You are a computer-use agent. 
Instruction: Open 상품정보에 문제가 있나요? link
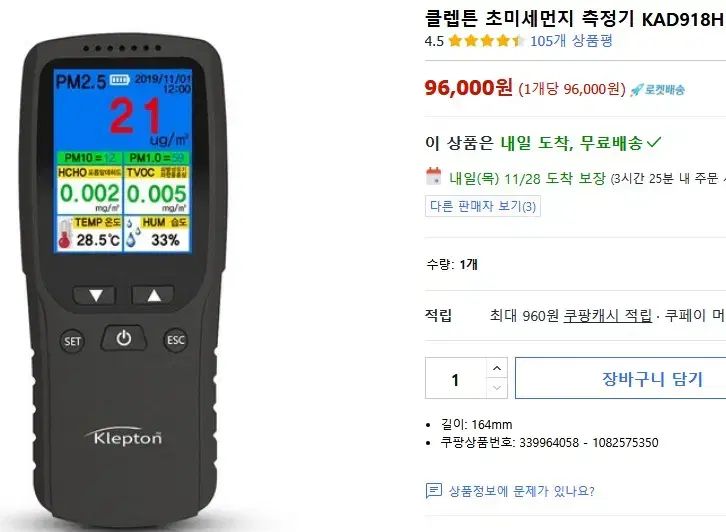click(521, 491)
